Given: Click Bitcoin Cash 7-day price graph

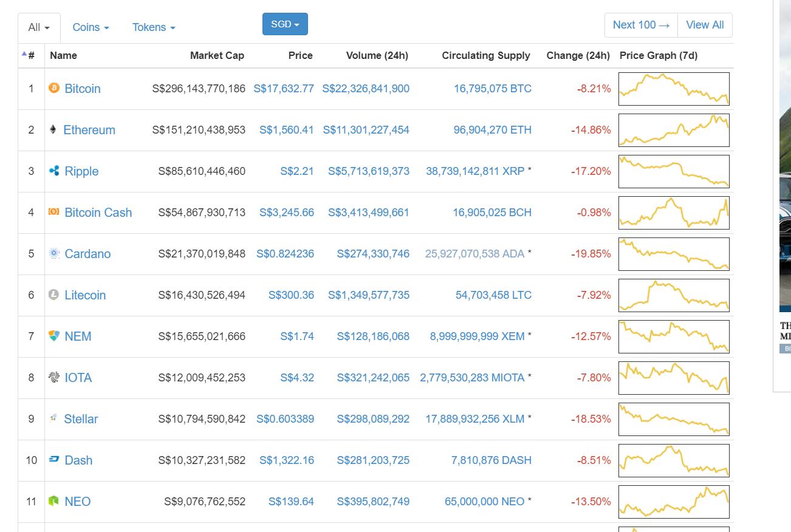Looking at the screenshot, I should click(x=674, y=213).
